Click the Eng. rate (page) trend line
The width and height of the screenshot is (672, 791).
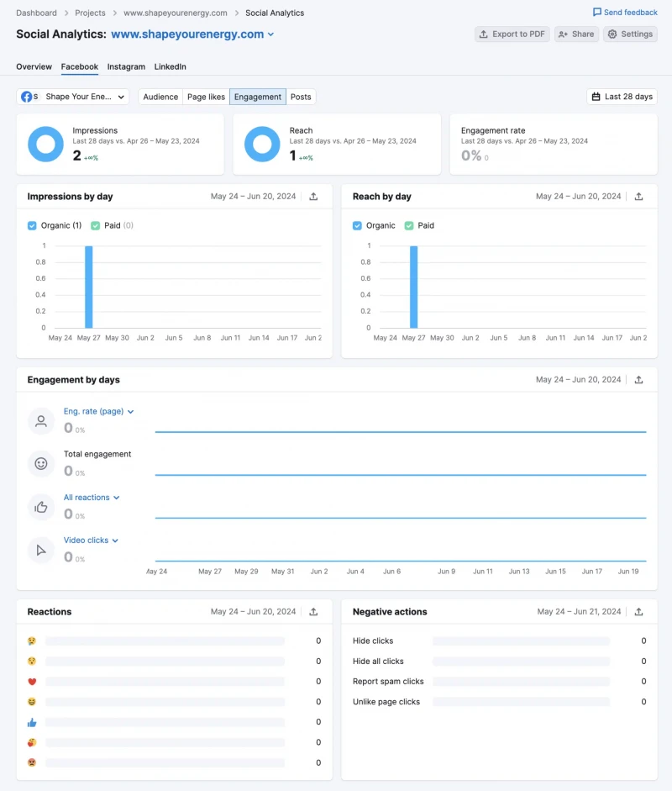click(401, 432)
